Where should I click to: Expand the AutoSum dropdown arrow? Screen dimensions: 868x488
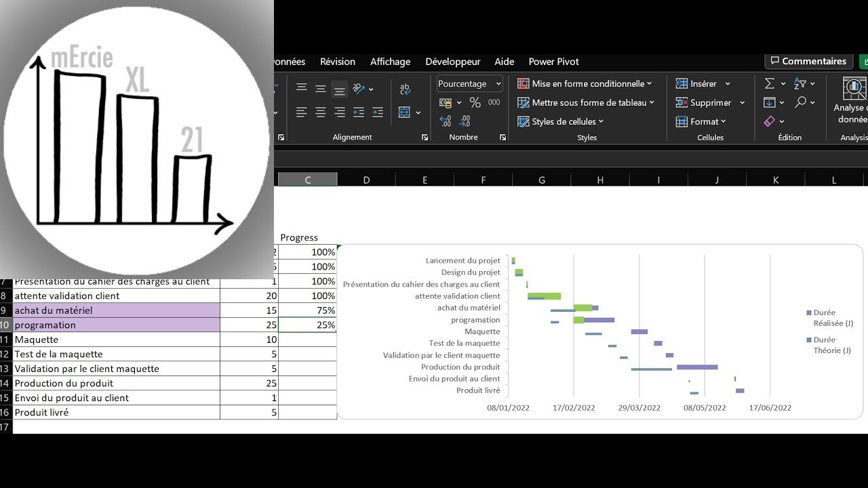pos(783,84)
